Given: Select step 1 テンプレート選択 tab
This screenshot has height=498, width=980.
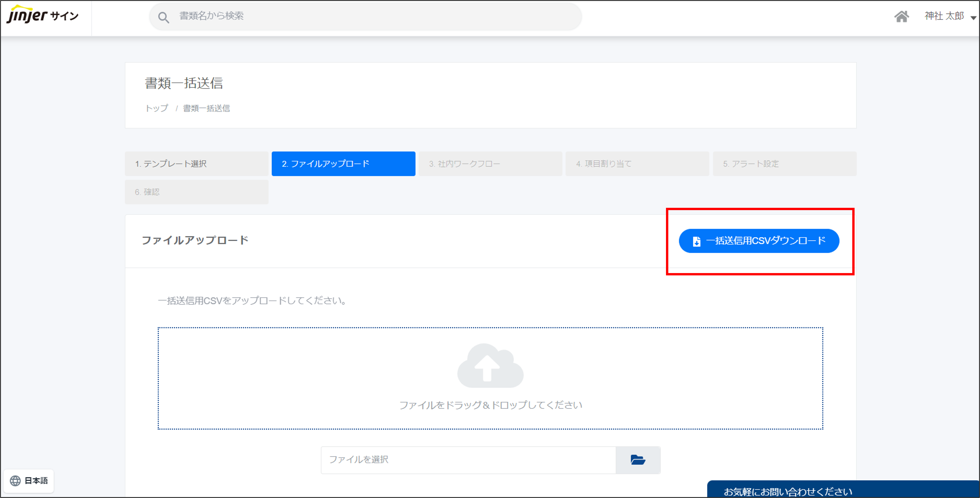Looking at the screenshot, I should [196, 164].
